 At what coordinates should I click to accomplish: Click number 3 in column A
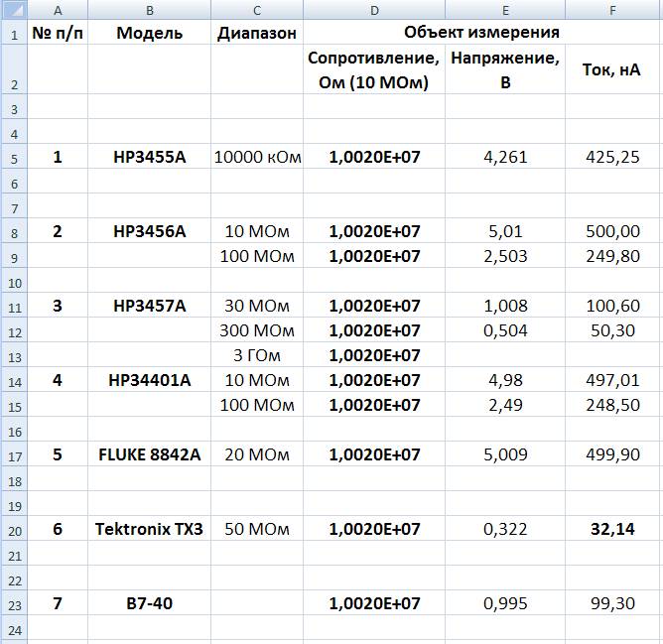tap(58, 306)
